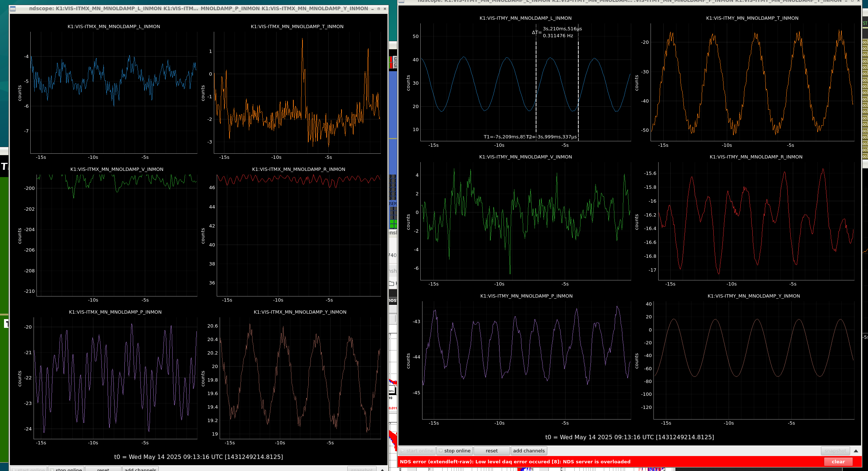Click the K1:VIS-ITMY_MN_MNOLDAMP_T_INMON plot title
Viewport: 868px width, 471px height.
pyautogui.click(x=752, y=18)
